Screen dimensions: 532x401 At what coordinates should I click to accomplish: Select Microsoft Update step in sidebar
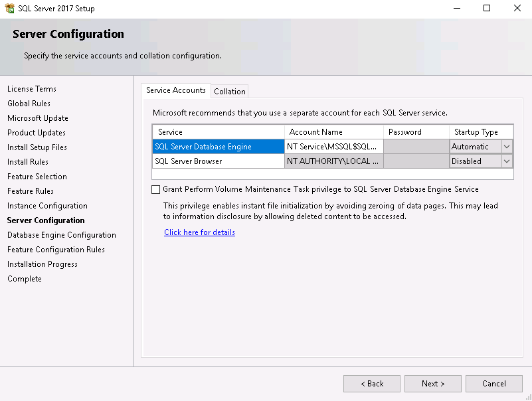click(38, 118)
